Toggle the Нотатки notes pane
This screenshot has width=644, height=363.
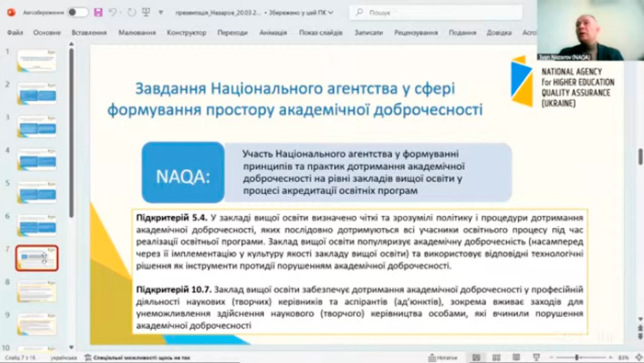tap(443, 357)
